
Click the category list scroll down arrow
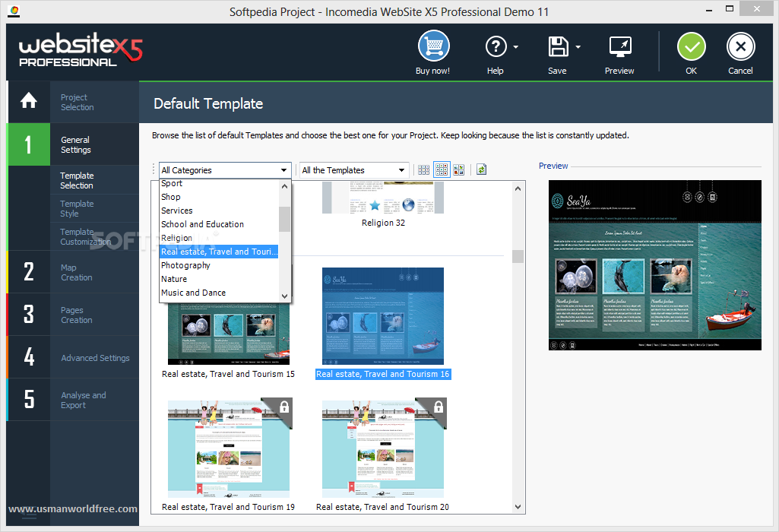click(x=285, y=296)
